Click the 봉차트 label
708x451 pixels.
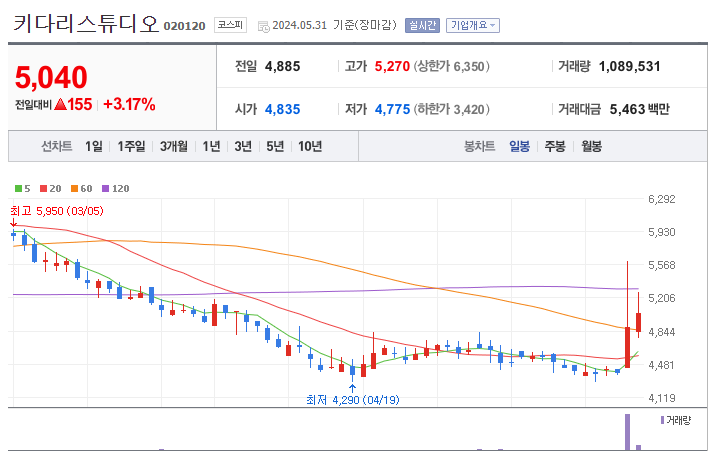coord(480,146)
